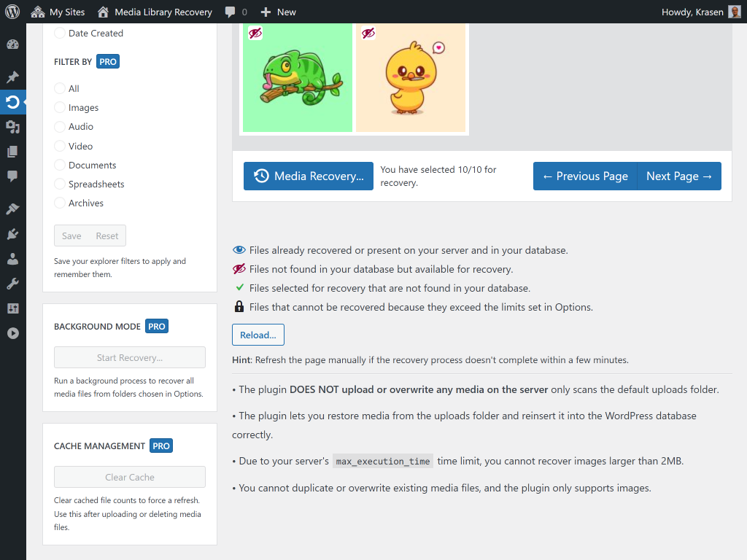Click the Pages stacked-documents icon
747x560 pixels.
12,152
